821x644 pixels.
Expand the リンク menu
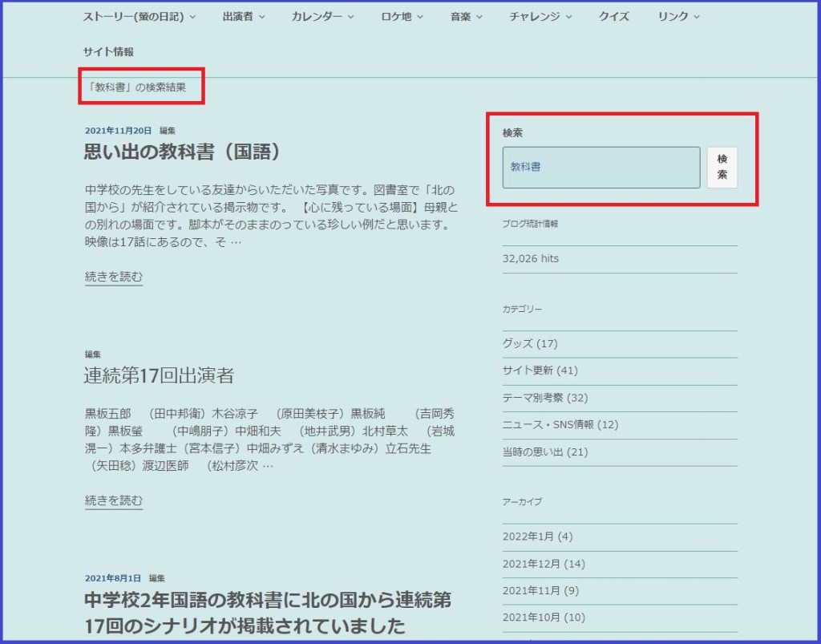678,17
